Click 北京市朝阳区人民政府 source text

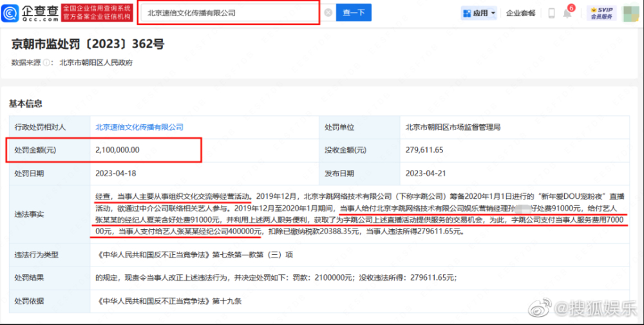point(96,63)
